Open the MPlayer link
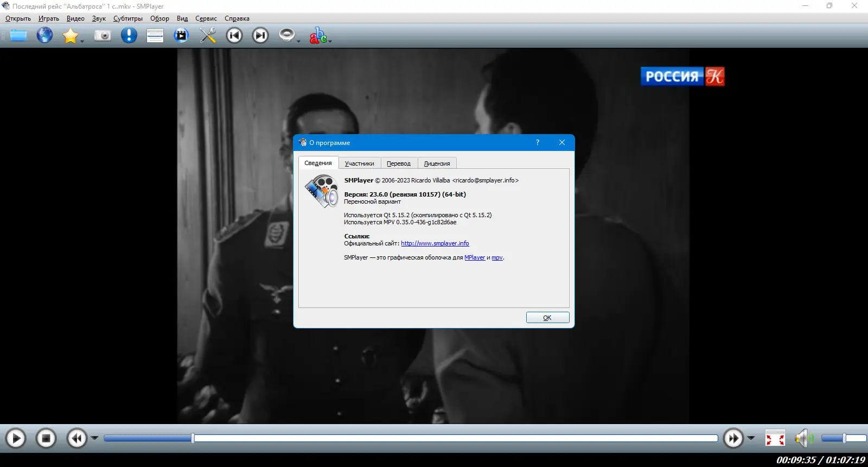The image size is (868, 467). click(x=475, y=257)
